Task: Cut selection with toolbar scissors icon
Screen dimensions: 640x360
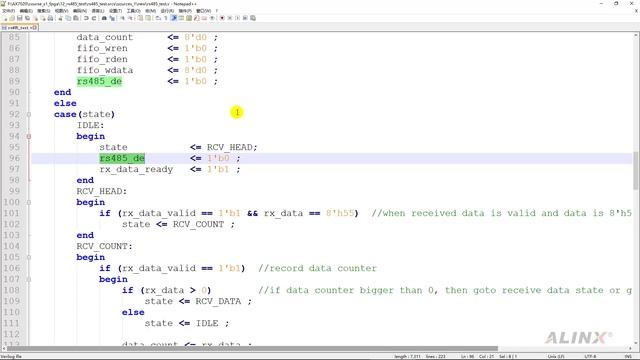Action: [60, 18]
